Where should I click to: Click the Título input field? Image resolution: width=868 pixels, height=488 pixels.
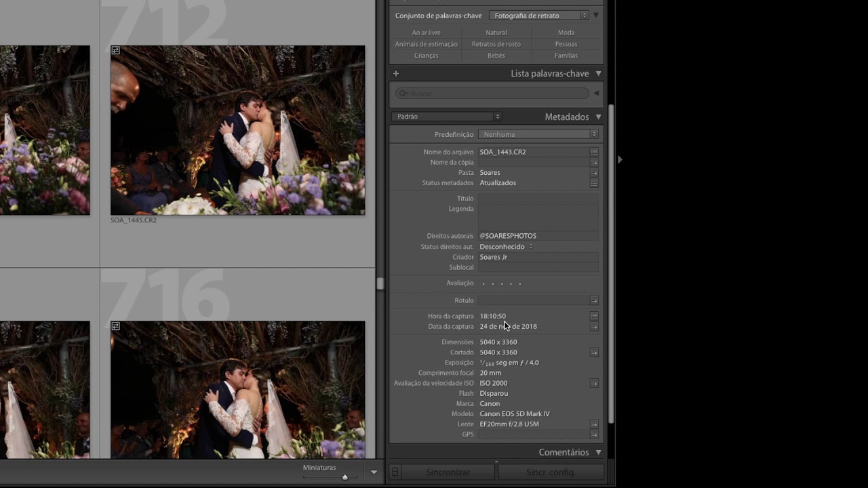pos(538,199)
